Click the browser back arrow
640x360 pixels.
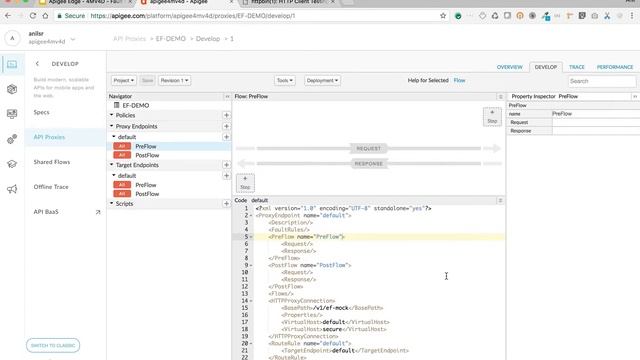[x=8, y=16]
